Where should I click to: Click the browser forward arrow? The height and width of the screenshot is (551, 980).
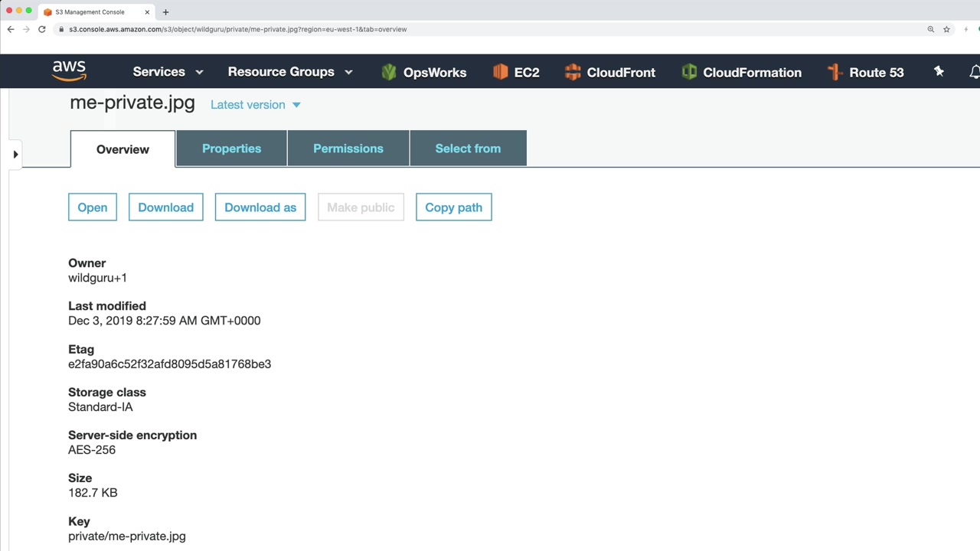[26, 29]
